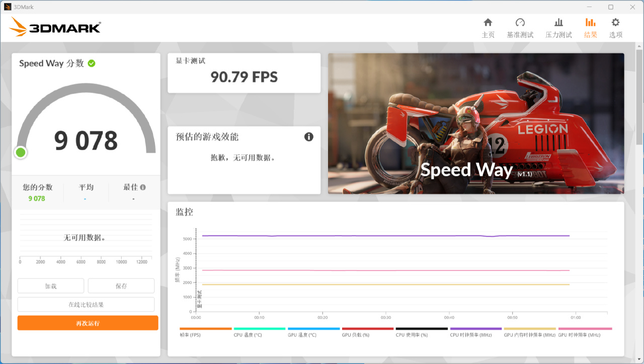644x364 pixels.
Task: Click the 3DMark title bar text
Action: [x=24, y=7]
